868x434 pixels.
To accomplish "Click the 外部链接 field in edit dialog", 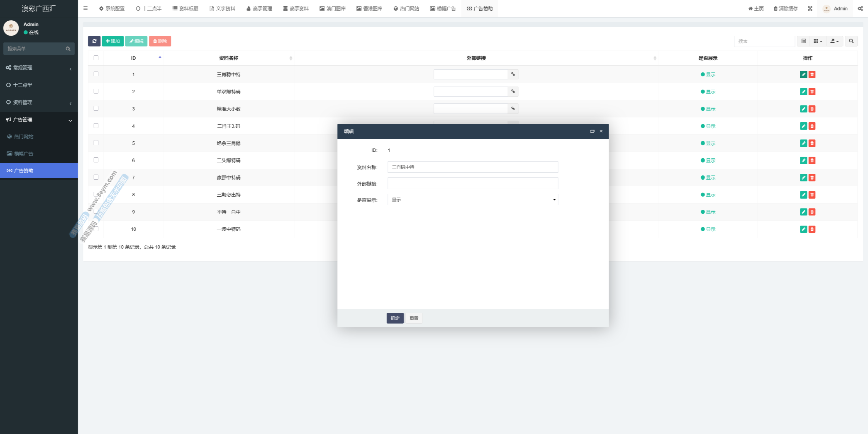I will (473, 183).
